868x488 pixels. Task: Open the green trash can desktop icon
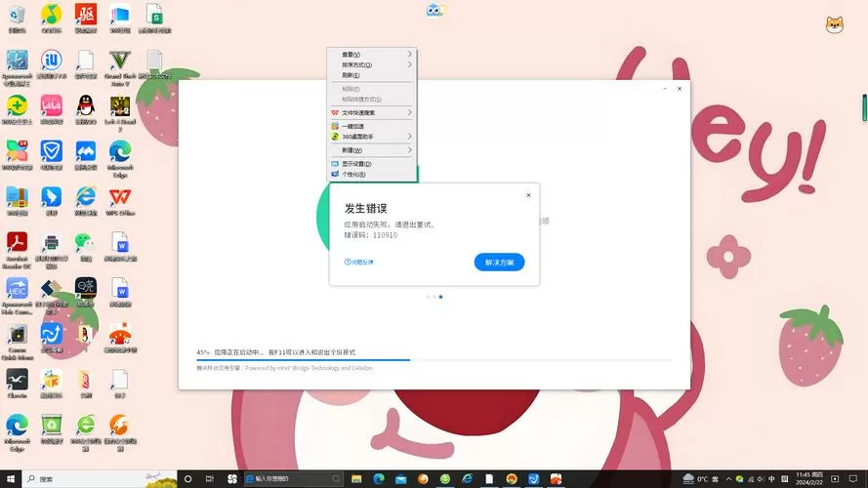click(52, 427)
